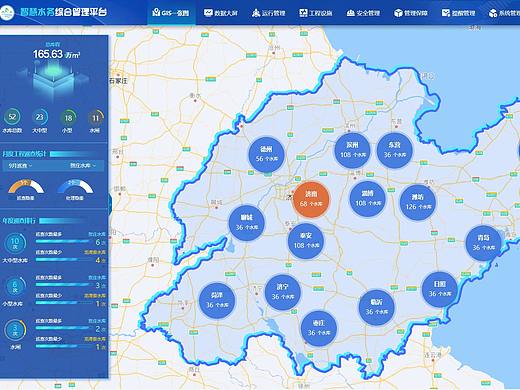Expand the 9月巡查 month dropdown
Viewport: 520px width, 390px height.
[x=20, y=166]
